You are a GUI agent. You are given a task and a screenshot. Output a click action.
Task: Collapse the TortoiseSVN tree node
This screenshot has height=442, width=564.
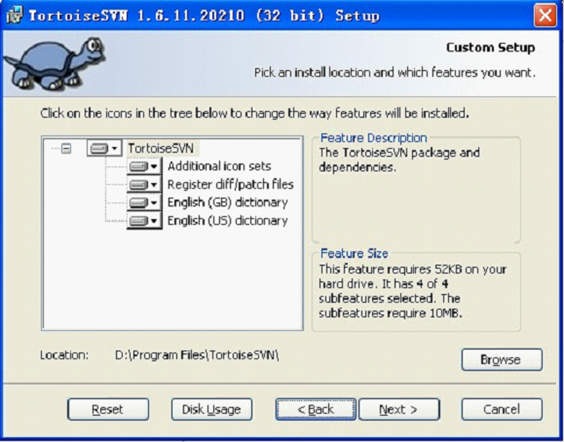click(66, 148)
